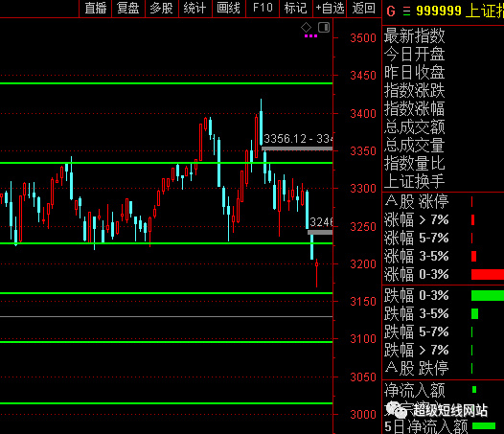The width and height of the screenshot is (504, 434).
Task: Open the F10 information page
Action: point(263,9)
